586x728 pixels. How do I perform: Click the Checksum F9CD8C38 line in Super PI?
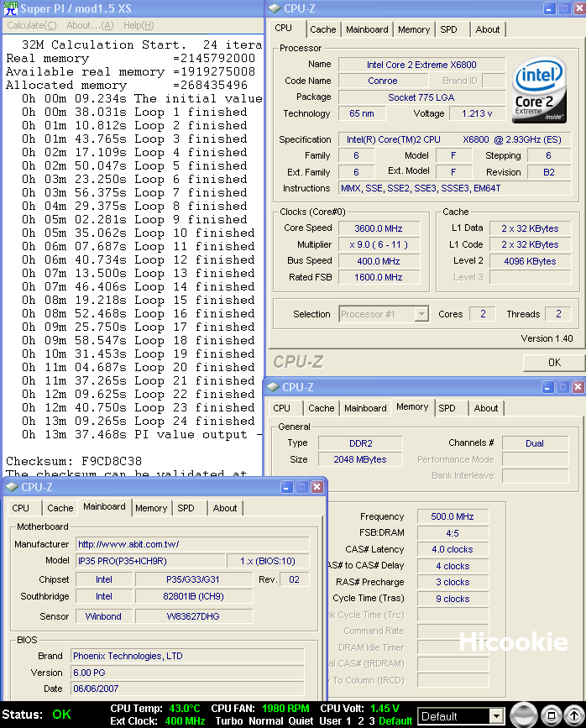(x=74, y=461)
